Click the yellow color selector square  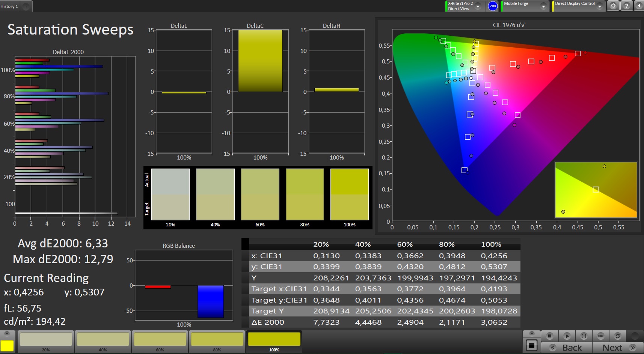point(7,346)
